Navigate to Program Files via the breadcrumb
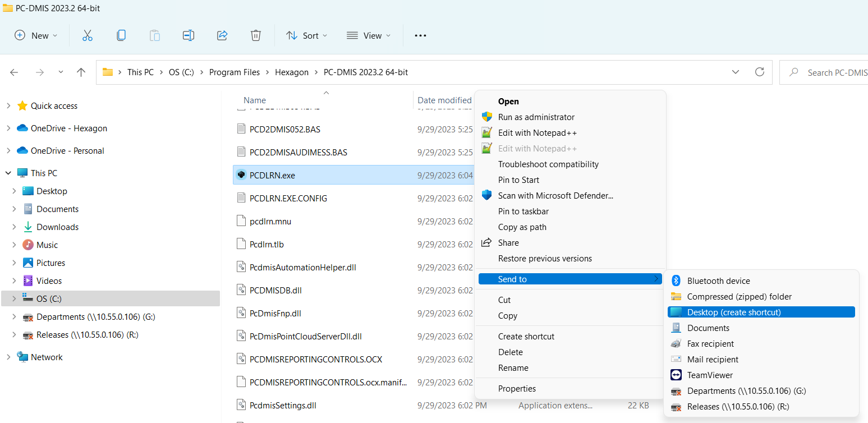This screenshot has width=868, height=423. (x=234, y=72)
